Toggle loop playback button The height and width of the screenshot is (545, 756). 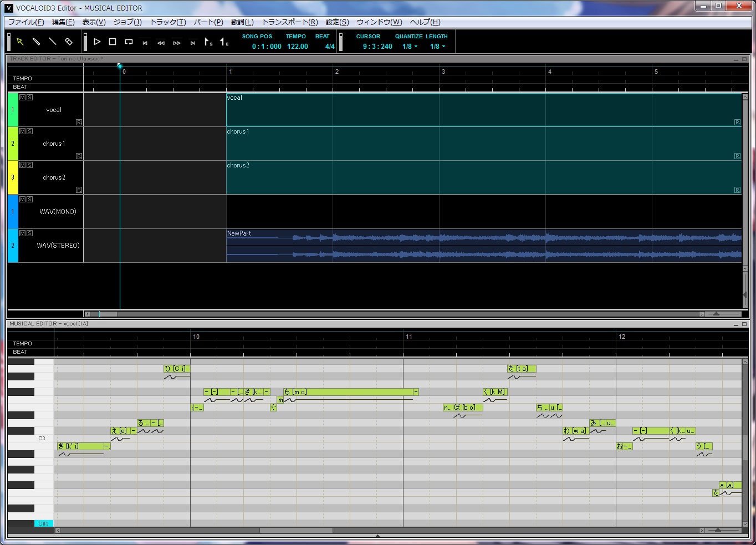129,42
